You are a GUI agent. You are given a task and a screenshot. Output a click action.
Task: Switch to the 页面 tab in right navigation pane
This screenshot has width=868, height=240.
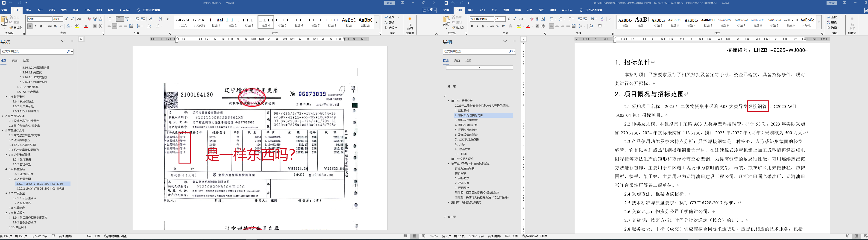coord(457,61)
